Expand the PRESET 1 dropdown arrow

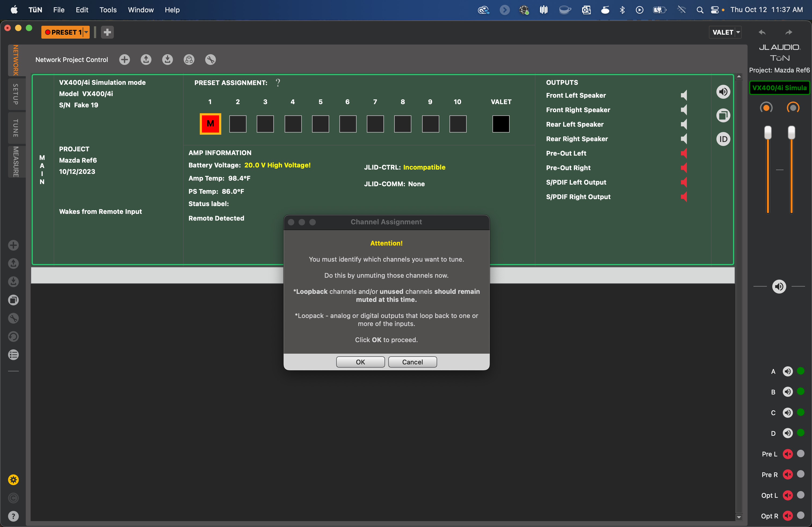pyautogui.click(x=86, y=32)
